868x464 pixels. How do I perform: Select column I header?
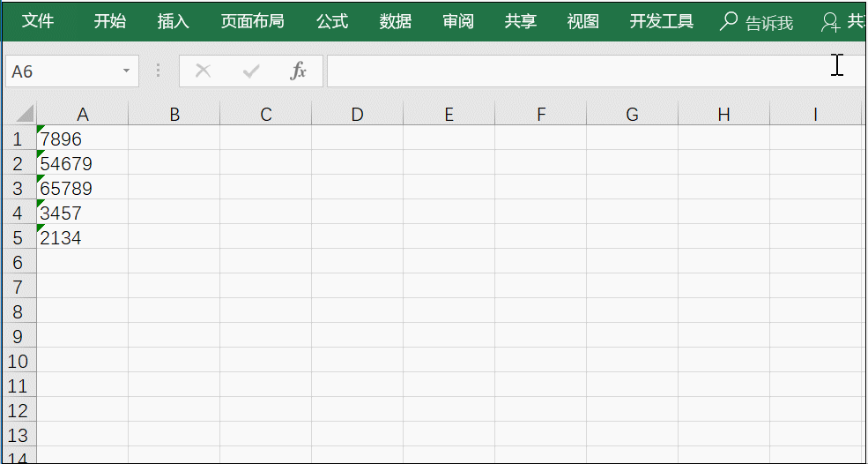(x=815, y=114)
